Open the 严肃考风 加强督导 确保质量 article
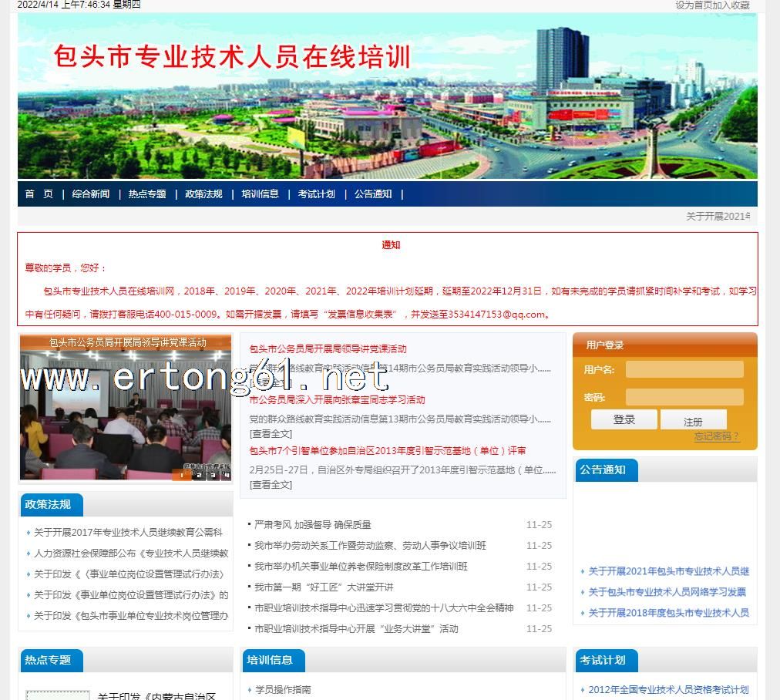The image size is (780, 700). 313,525
